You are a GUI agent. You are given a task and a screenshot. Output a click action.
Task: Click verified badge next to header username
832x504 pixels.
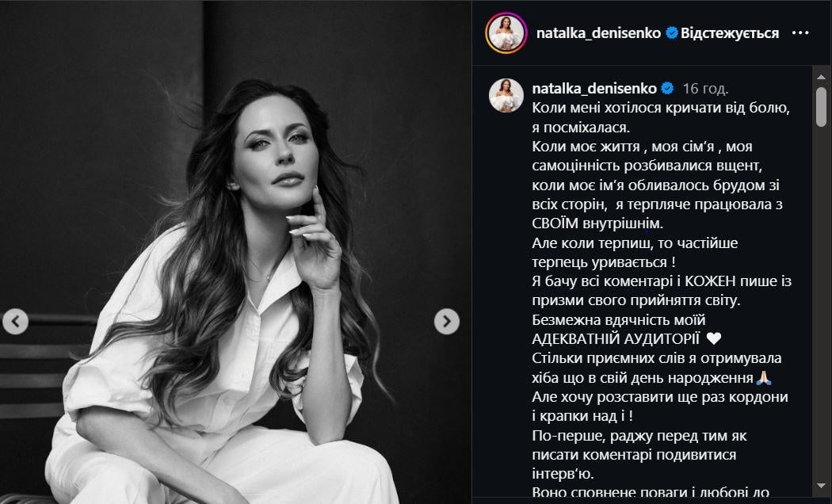point(672,33)
